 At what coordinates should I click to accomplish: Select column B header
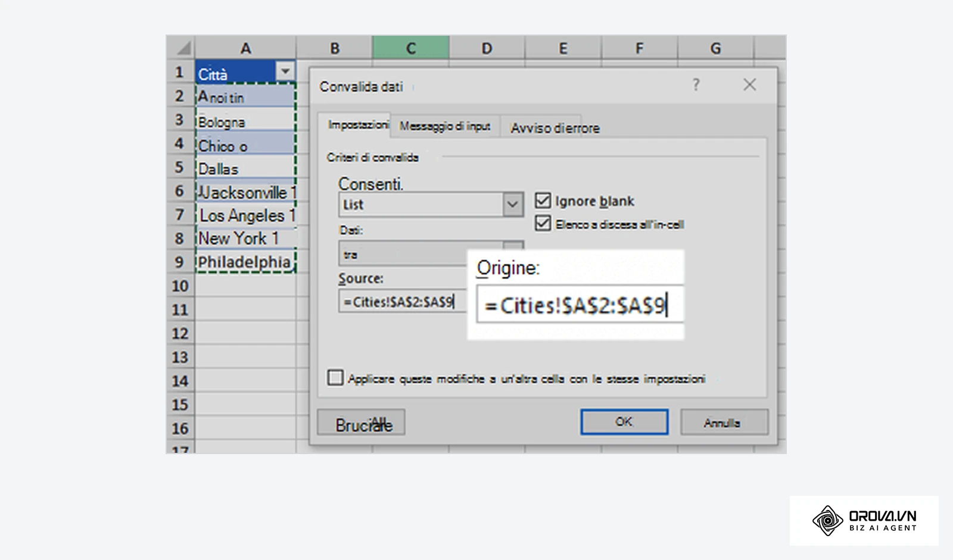[x=335, y=48]
